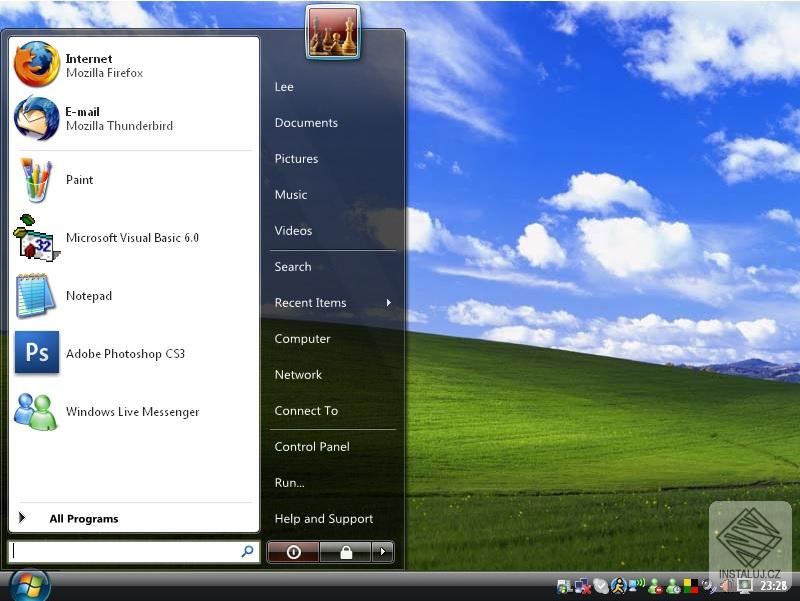Start Windows Live Messenger icon
Screen dimensions: 800x601
pyautogui.click(x=36, y=412)
